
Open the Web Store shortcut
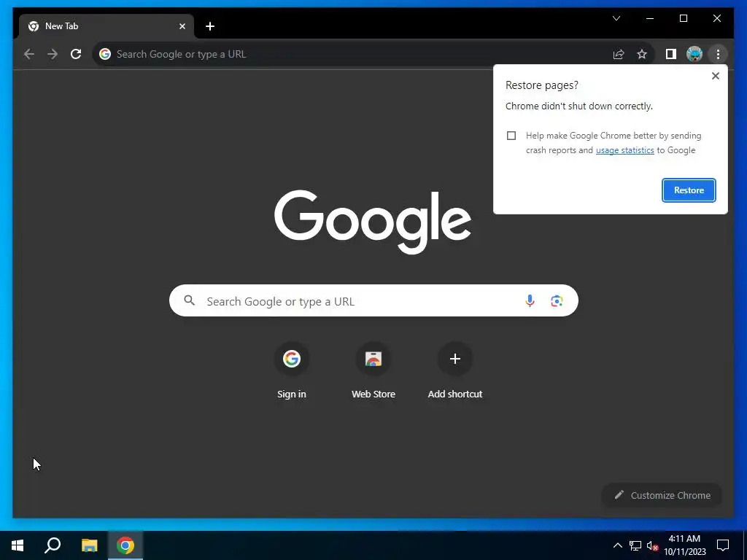373,370
